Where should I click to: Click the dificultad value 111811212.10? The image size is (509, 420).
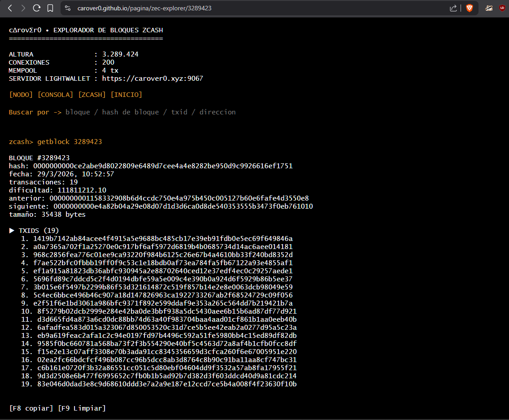click(82, 190)
